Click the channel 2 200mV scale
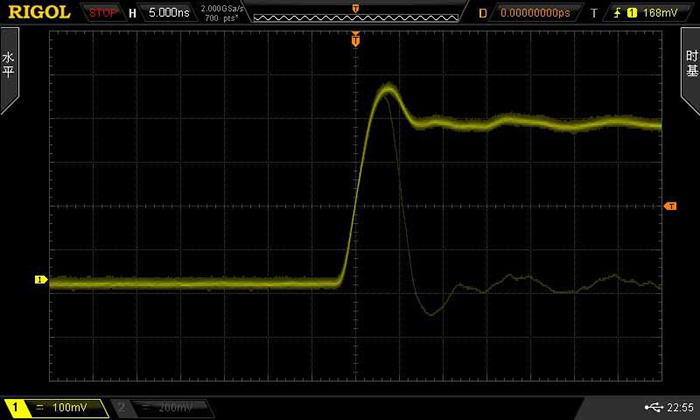700x420 pixels. pos(170,408)
